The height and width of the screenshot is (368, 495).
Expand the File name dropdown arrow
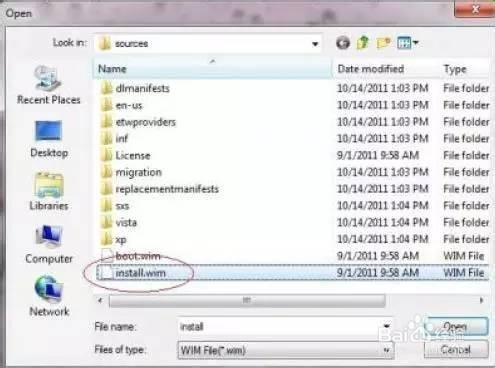386,326
